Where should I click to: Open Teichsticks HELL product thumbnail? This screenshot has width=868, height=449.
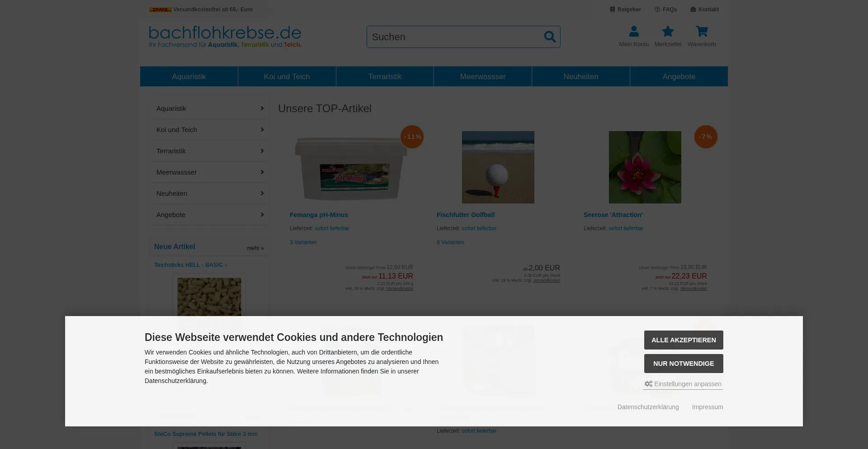point(209,296)
